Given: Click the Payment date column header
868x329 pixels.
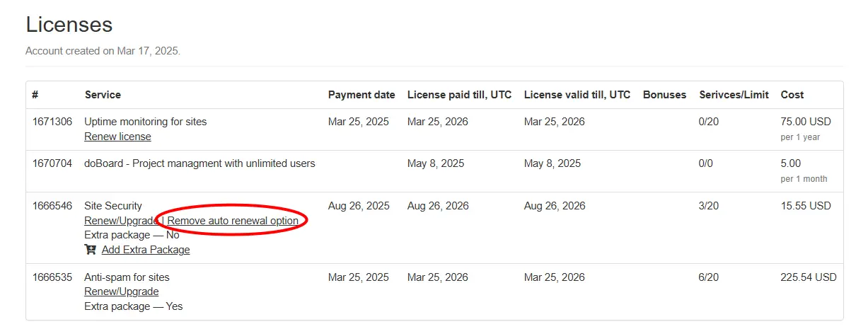Looking at the screenshot, I should [361, 95].
